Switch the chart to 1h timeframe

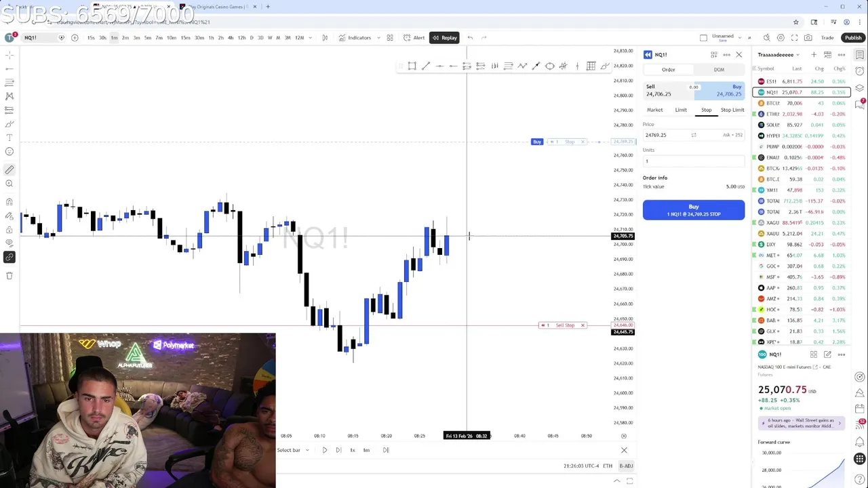point(211,38)
